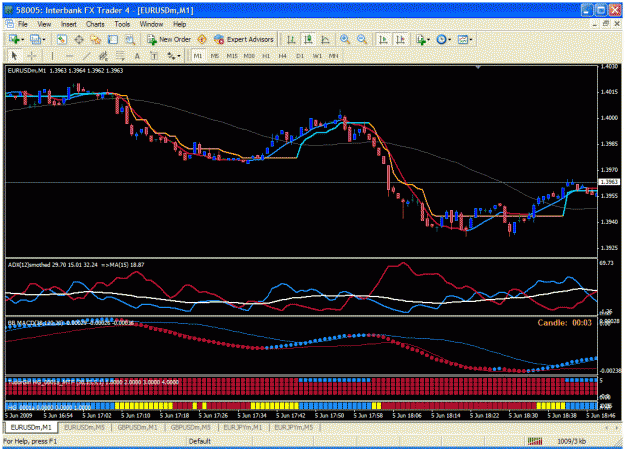Open the Help menu
Screen dimensions: 625x449
point(179,24)
